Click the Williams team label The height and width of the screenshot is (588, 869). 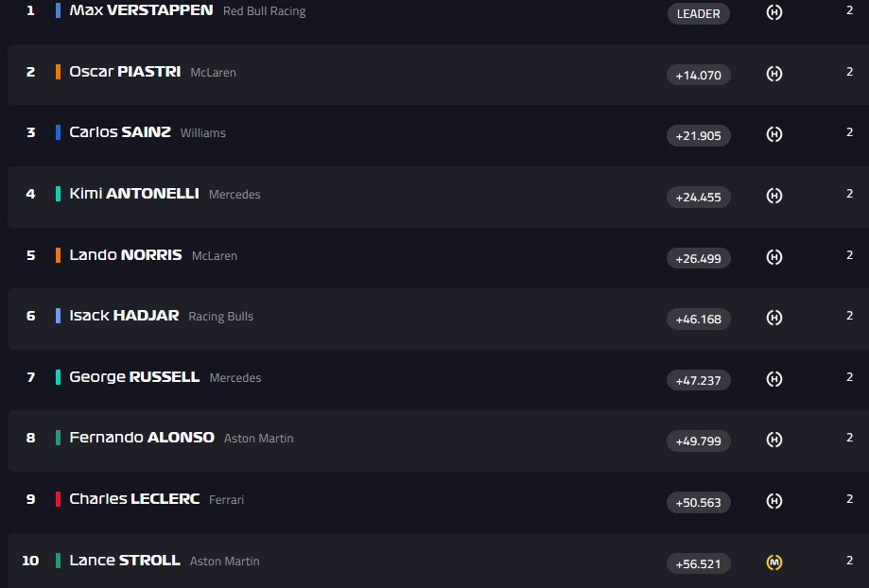coord(203,133)
